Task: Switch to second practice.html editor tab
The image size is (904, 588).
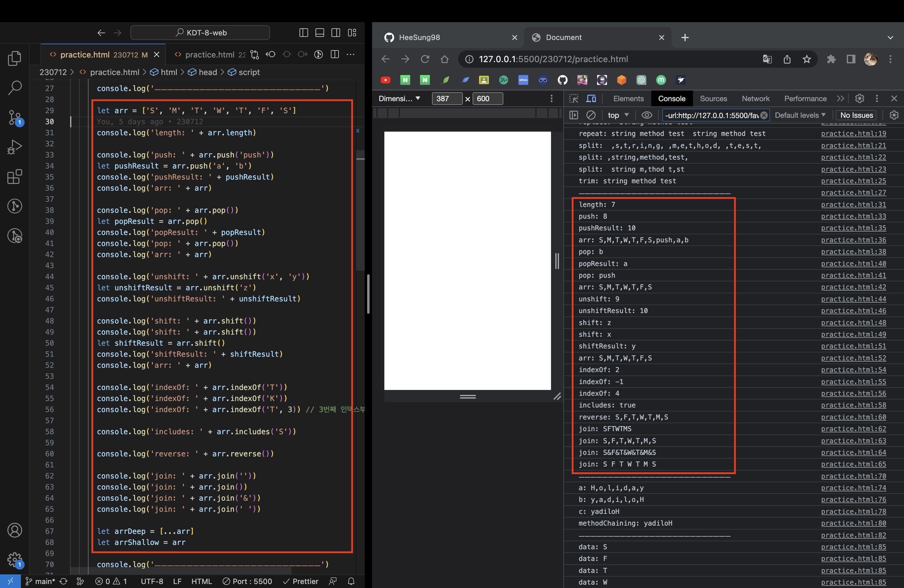Action: (x=210, y=55)
